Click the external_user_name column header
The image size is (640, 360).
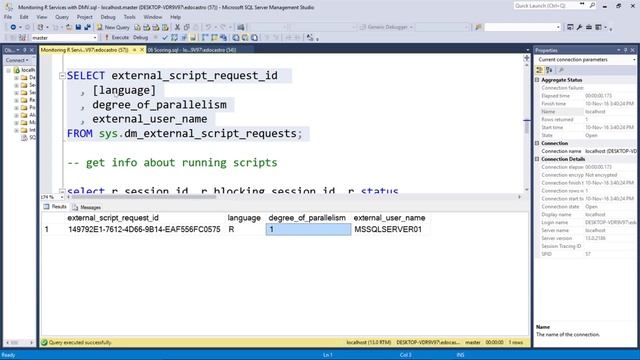click(x=389, y=218)
